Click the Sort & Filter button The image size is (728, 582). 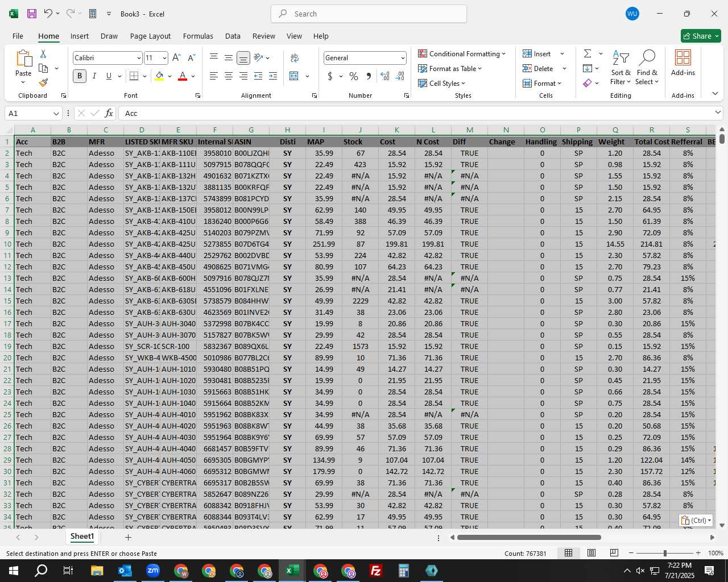621,67
